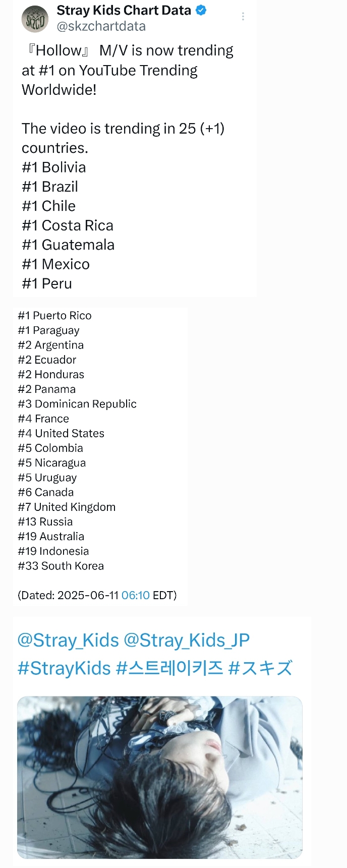This screenshot has width=347, height=868.
Task: Open the Hollow M/V image thumbnail
Action: [160, 777]
